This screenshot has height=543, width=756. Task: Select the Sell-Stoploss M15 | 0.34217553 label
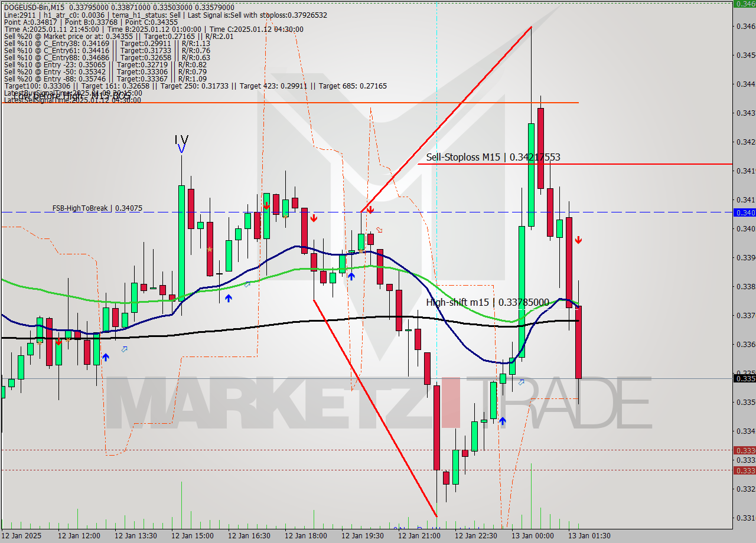pyautogui.click(x=493, y=157)
